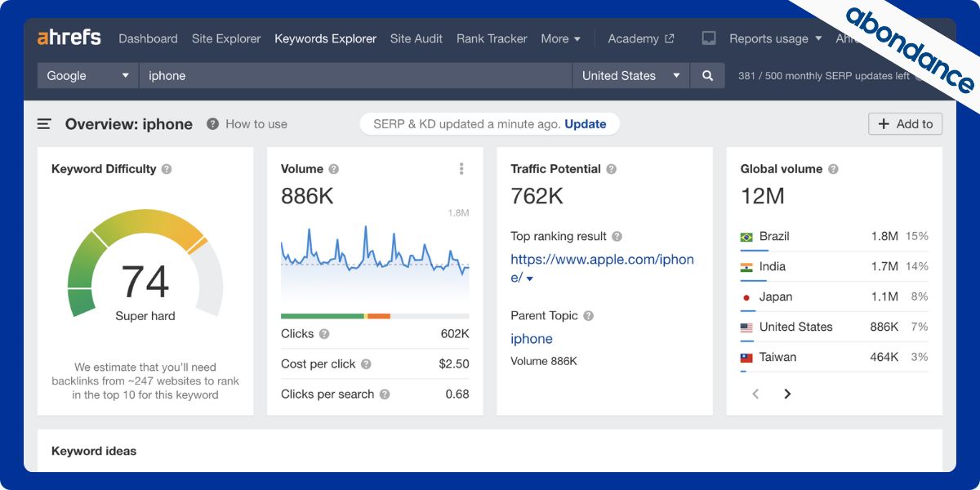Open the notifications screen icon in header
980x490 pixels.
[x=709, y=38]
